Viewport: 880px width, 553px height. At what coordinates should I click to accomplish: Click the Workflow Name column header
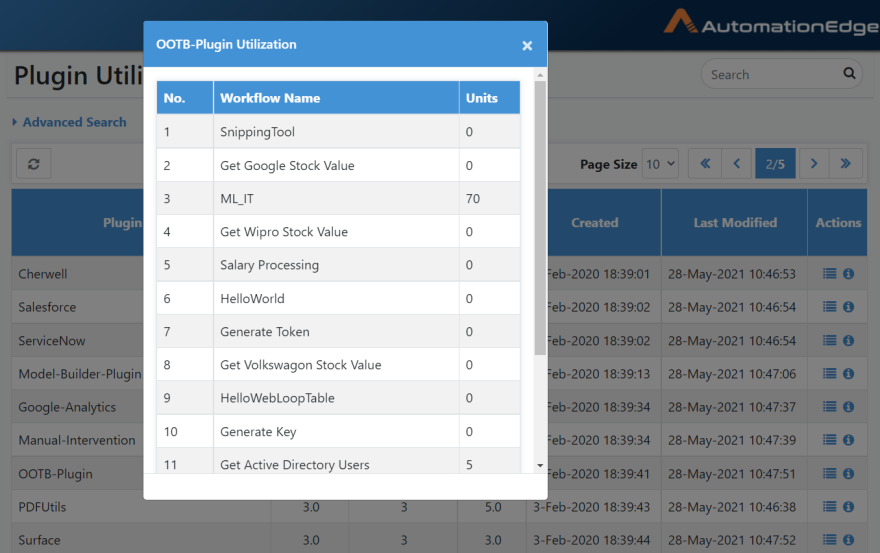(x=336, y=98)
